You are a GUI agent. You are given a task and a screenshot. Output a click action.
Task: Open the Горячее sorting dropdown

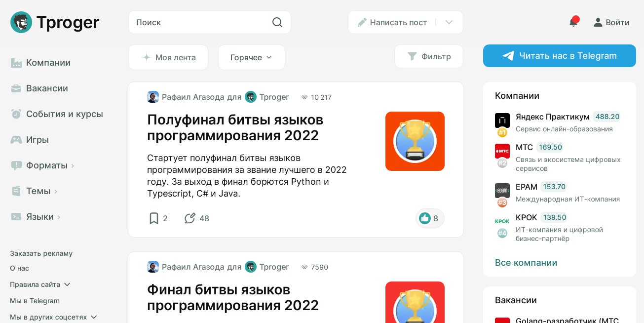pos(252,57)
